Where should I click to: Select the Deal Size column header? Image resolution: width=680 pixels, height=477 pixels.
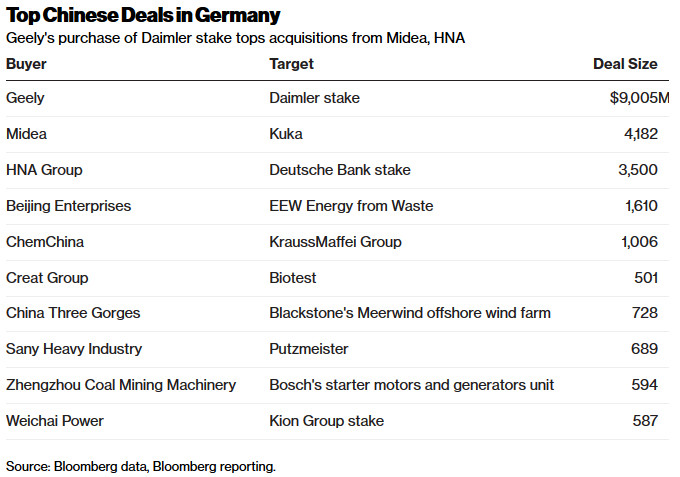(x=625, y=64)
